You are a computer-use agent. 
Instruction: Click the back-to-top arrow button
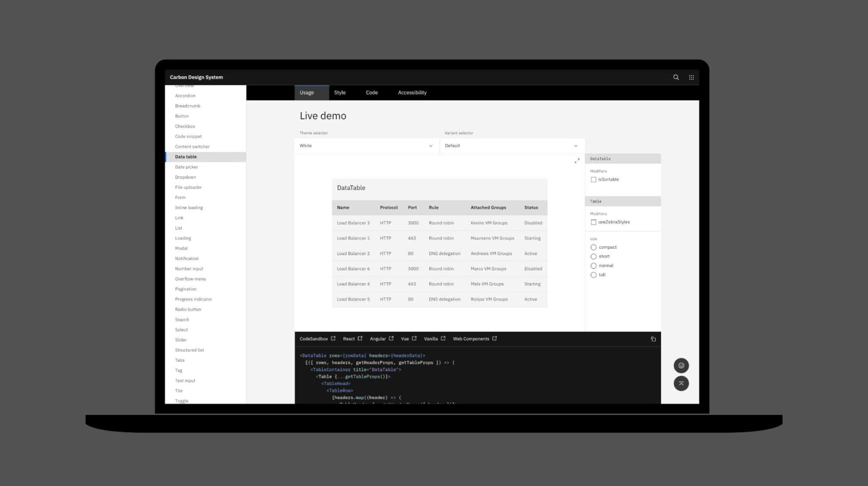click(x=681, y=383)
